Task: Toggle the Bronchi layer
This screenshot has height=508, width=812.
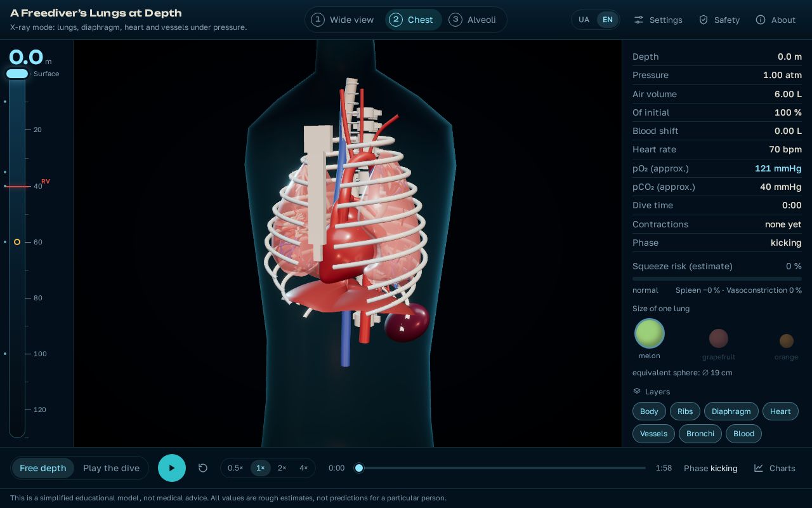Action: point(700,434)
